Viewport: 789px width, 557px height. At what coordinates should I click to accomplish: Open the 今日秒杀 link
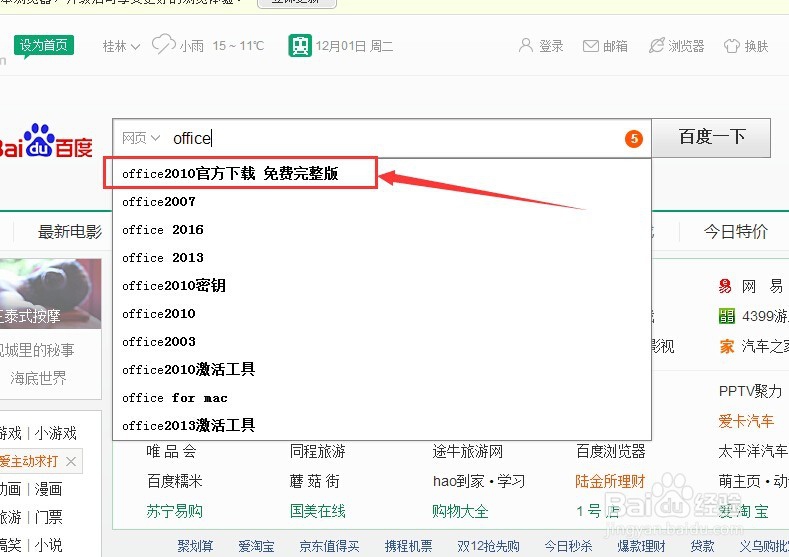pos(569,546)
